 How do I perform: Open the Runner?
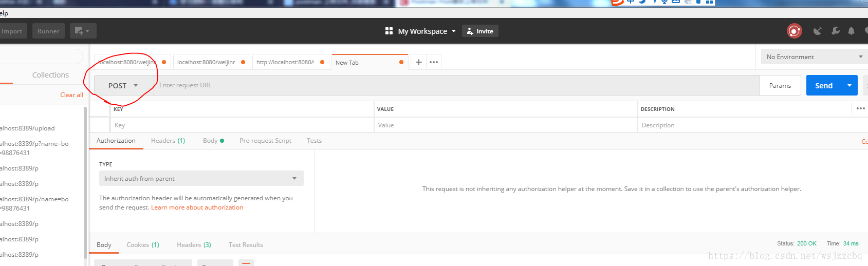48,31
